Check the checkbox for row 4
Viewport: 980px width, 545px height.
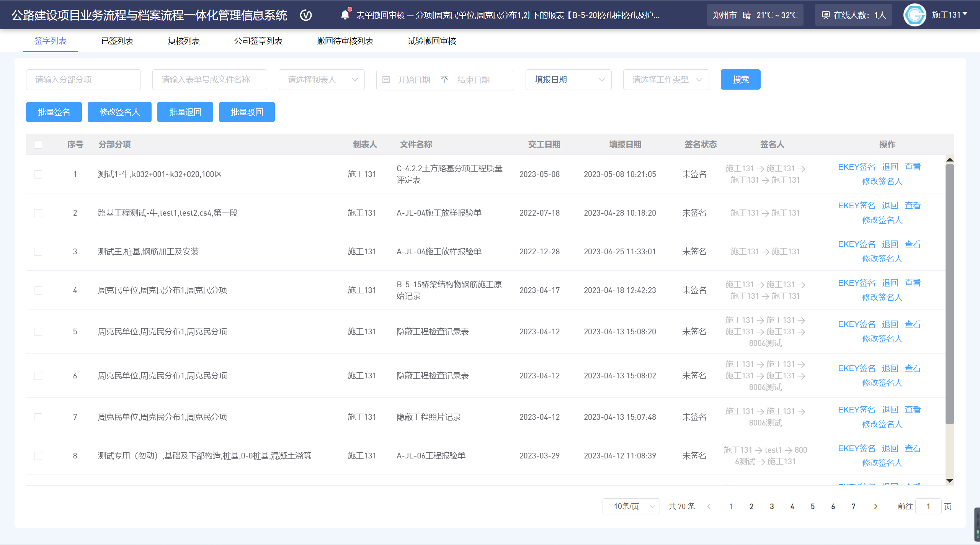point(38,290)
